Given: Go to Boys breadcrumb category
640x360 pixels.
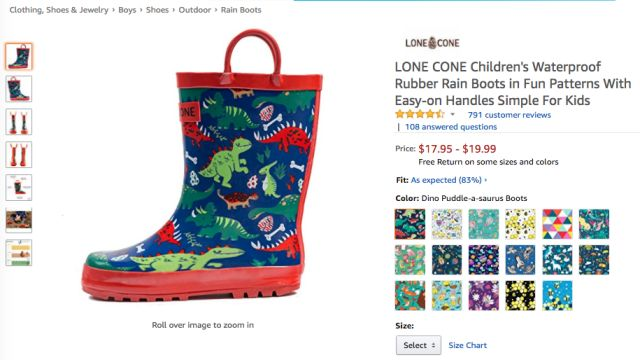Looking at the screenshot, I should tap(127, 10).
